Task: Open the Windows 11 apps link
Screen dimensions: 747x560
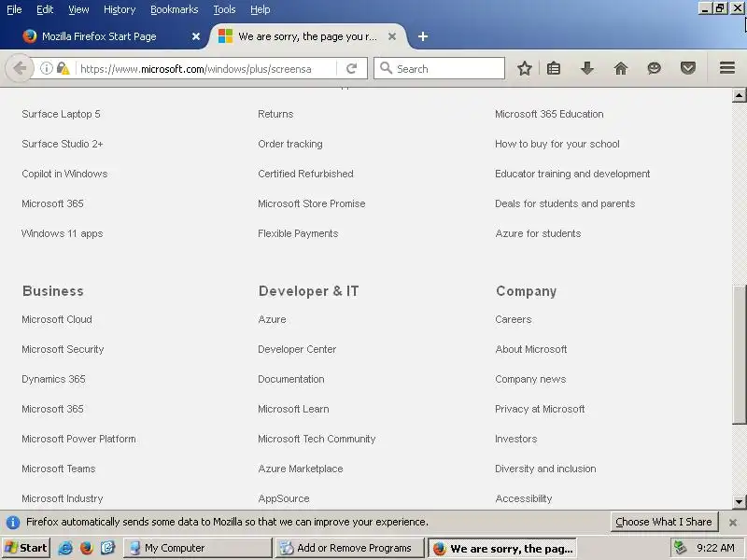Action: (63, 233)
